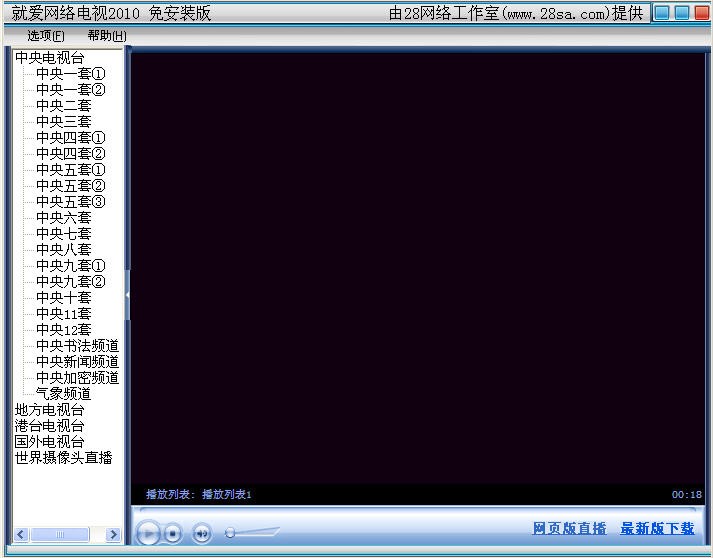The height and width of the screenshot is (558, 713).
Task: Collapse the 中央电视台 tree node
Action: (x=49, y=58)
